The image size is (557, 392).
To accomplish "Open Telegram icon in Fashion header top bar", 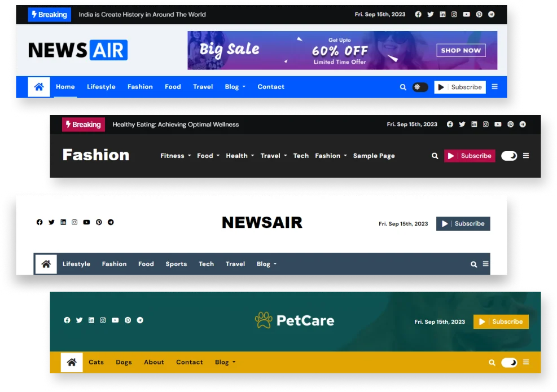I will (x=523, y=124).
